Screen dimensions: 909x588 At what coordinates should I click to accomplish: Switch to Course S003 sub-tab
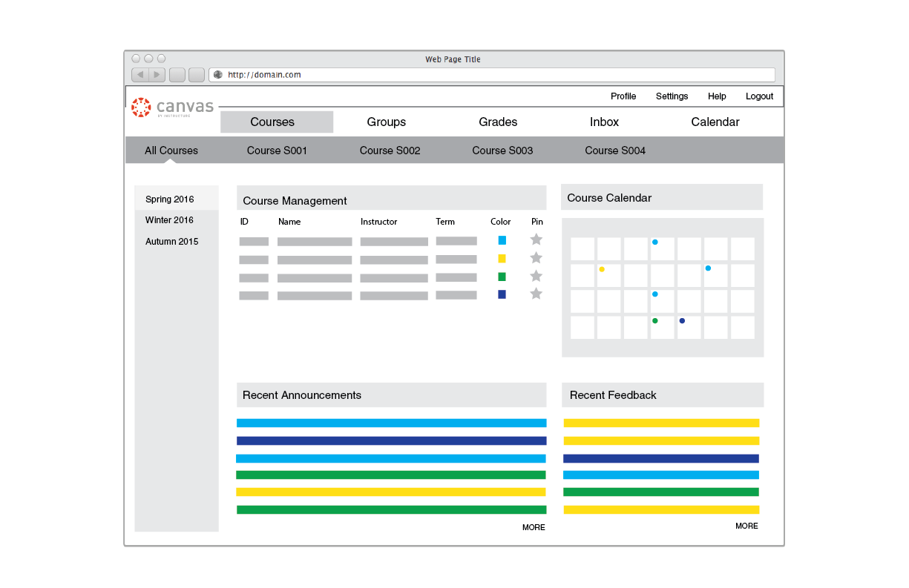pyautogui.click(x=502, y=151)
